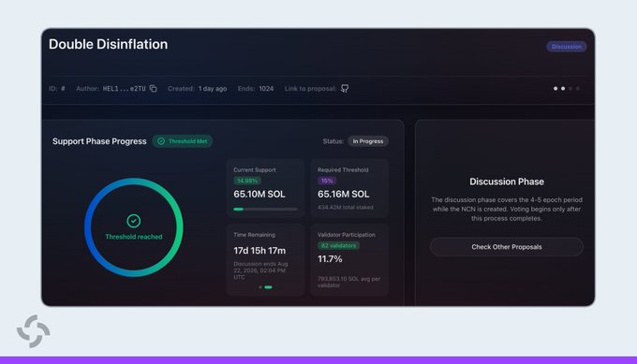The image size is (637, 364).
Task: Click the 17d 15h 17m countdown
Action: click(x=259, y=251)
